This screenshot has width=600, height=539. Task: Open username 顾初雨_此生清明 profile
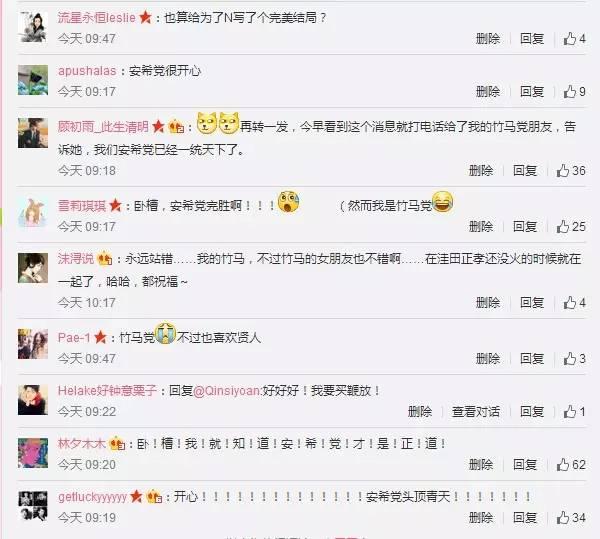coord(103,127)
